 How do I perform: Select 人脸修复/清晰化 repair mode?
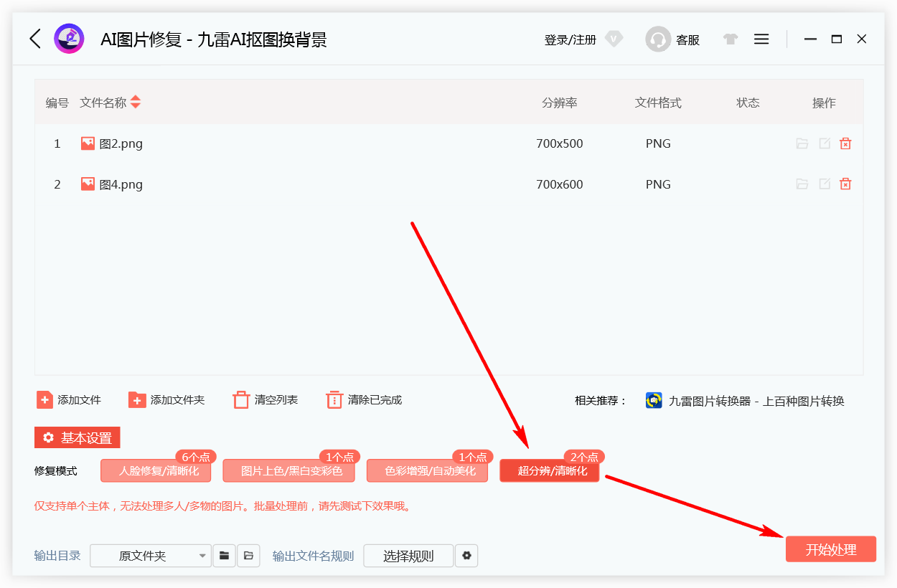click(x=156, y=471)
